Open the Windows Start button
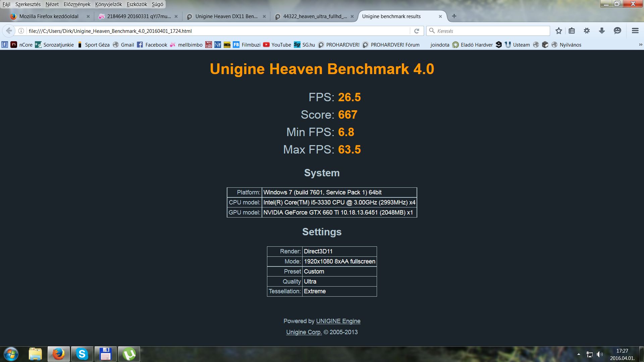The image size is (644, 362). 11,354
